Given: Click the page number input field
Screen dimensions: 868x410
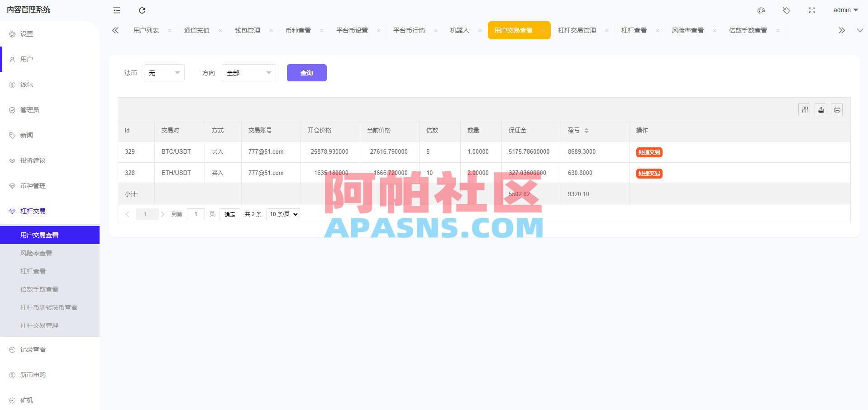Looking at the screenshot, I should coord(196,214).
